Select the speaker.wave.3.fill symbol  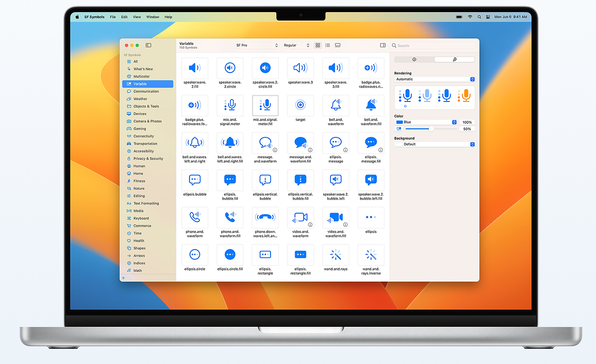[x=336, y=68]
